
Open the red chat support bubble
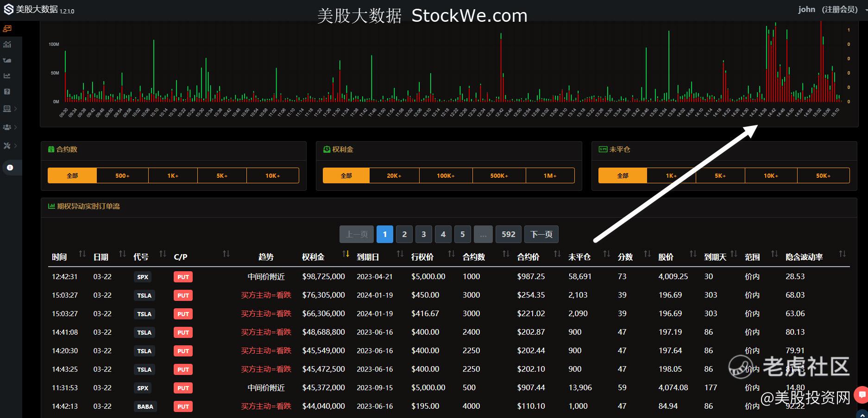pos(862,394)
